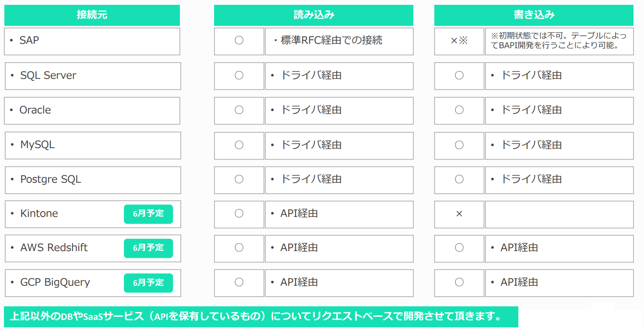Click the GCP BigQuery write circle mark
Viewport: 644px width, 330px height.
pos(459,282)
